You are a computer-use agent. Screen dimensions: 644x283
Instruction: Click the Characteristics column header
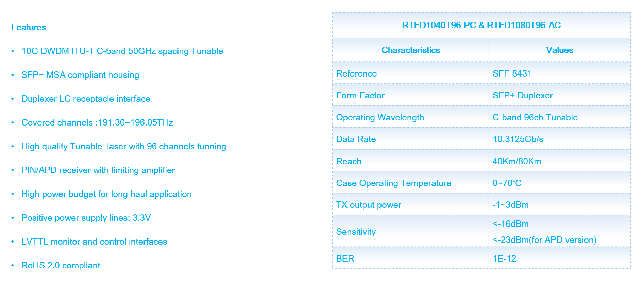(x=410, y=50)
